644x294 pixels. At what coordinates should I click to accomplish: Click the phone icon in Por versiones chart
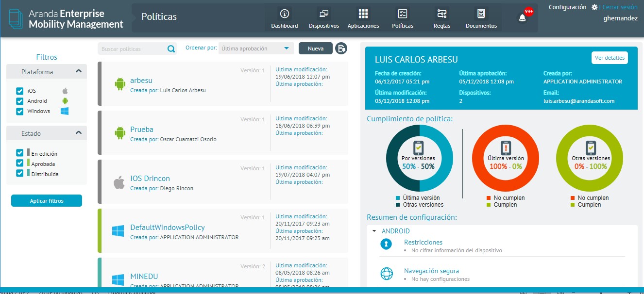click(419, 147)
